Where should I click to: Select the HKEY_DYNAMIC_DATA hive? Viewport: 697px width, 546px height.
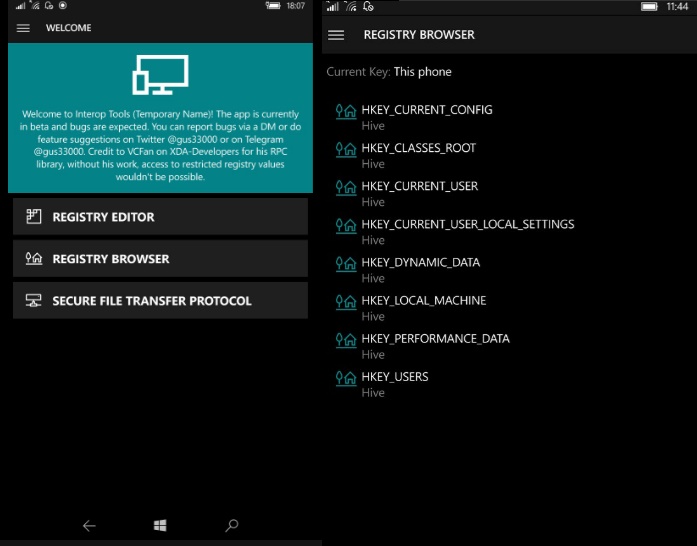pos(420,262)
